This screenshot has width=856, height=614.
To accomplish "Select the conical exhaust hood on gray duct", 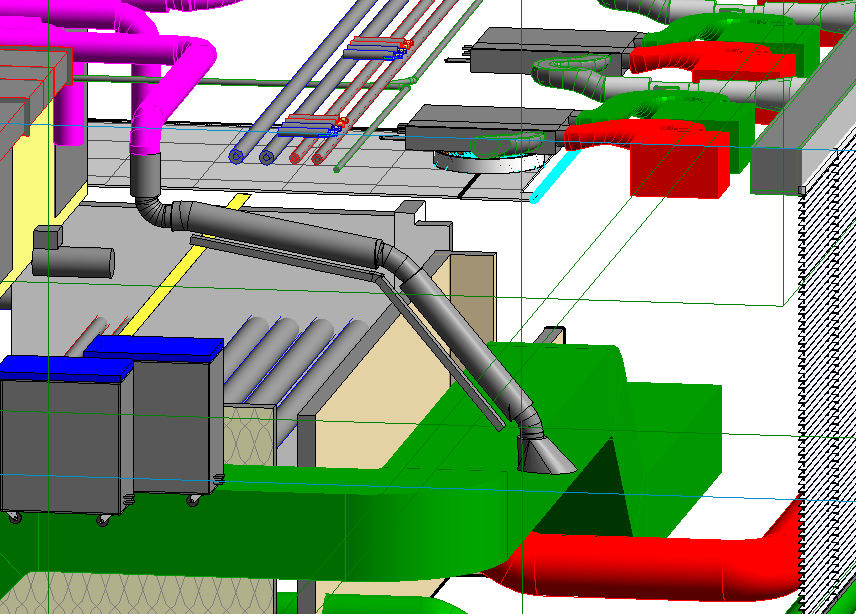I will tap(545, 456).
